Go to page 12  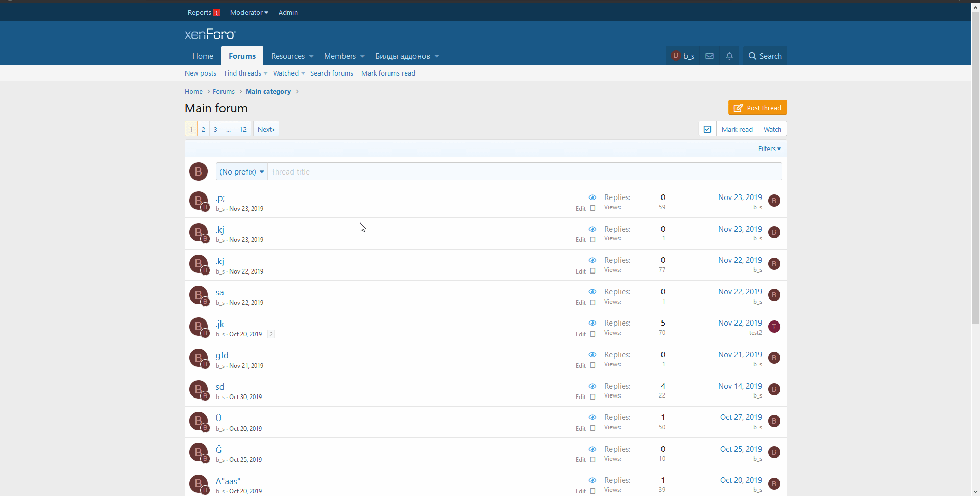pos(243,129)
